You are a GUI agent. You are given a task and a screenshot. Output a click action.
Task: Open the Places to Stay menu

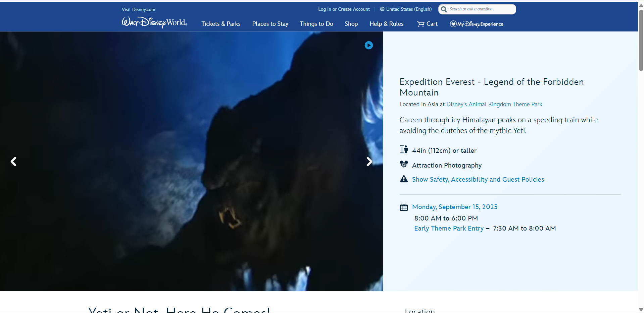270,24
